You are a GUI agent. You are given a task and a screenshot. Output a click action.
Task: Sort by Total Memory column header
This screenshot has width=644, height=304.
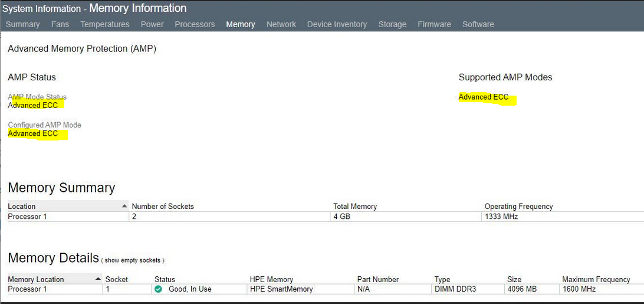point(355,207)
